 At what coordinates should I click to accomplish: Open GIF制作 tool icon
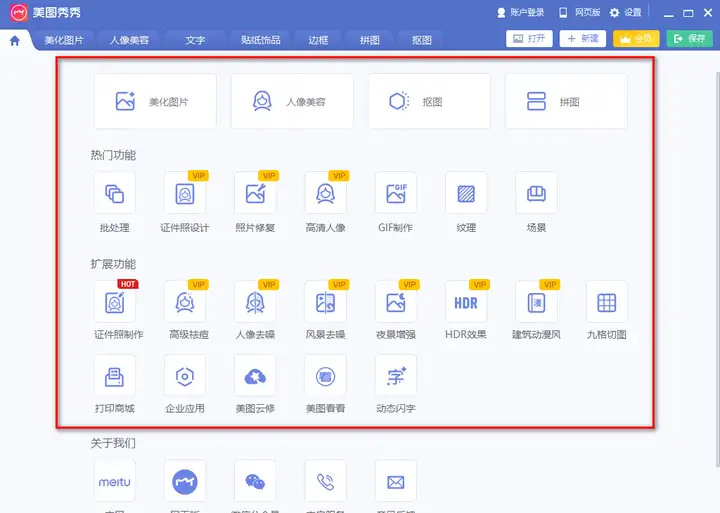click(396, 193)
